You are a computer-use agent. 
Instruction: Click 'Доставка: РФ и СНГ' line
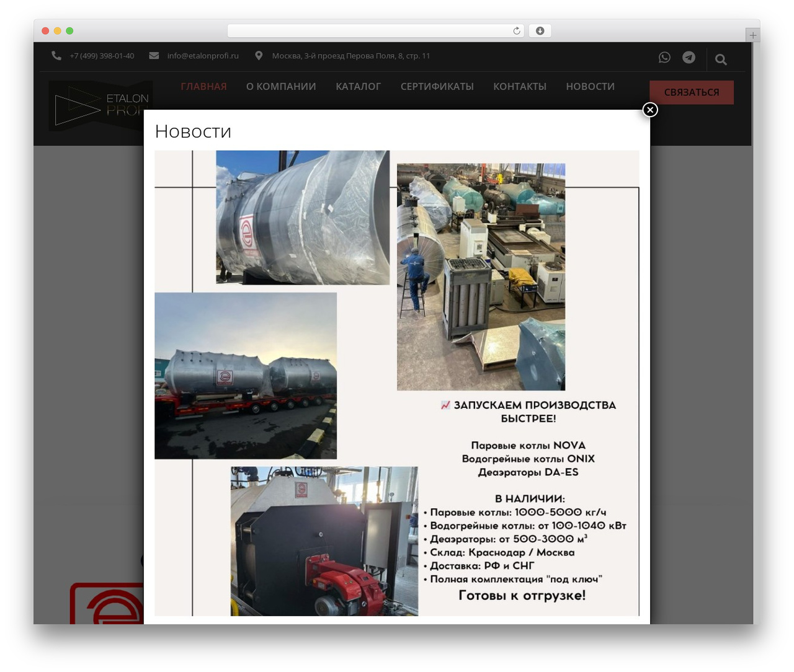click(479, 566)
